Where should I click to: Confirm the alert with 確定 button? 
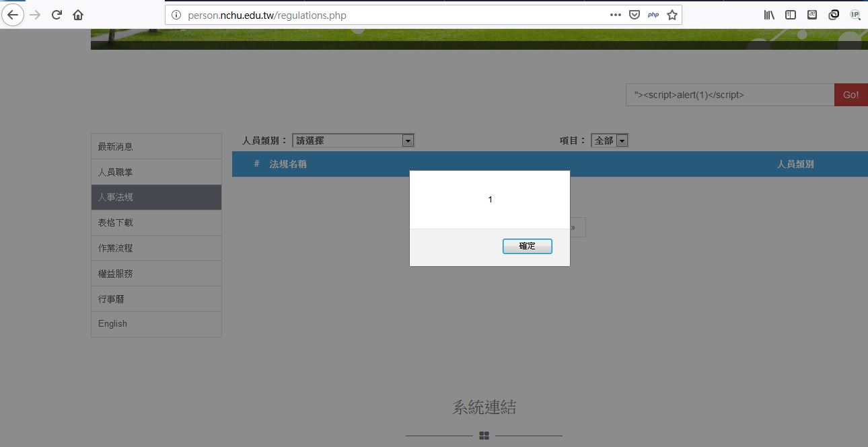point(528,247)
